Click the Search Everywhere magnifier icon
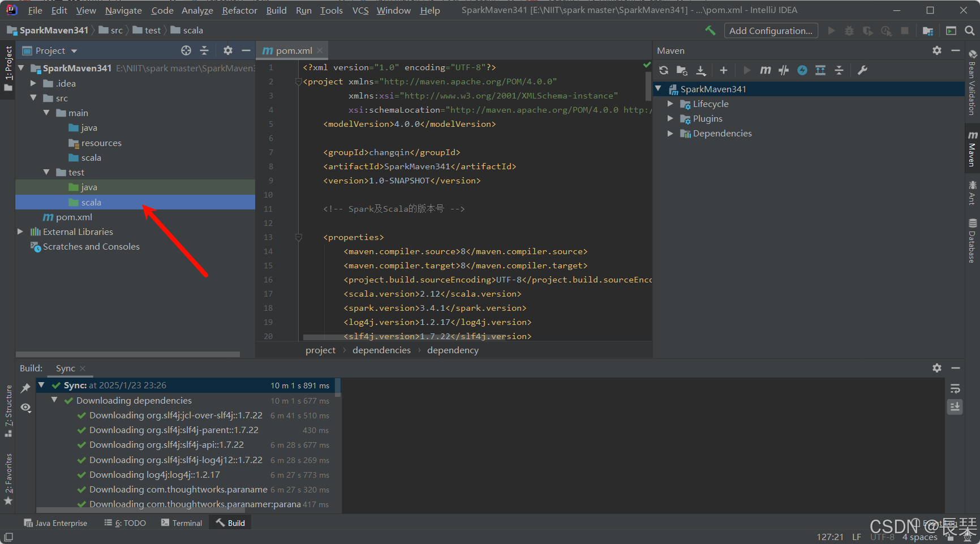The height and width of the screenshot is (544, 980). (970, 31)
